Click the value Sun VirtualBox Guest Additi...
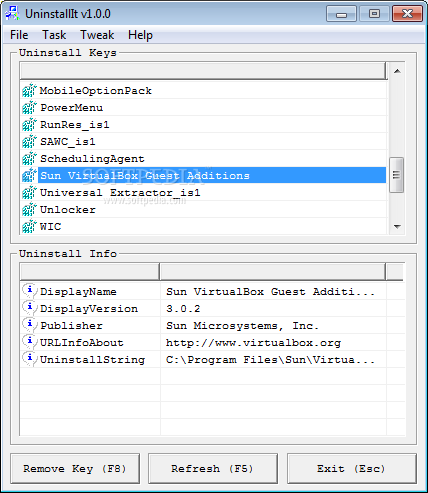428x493 pixels. pos(270,292)
